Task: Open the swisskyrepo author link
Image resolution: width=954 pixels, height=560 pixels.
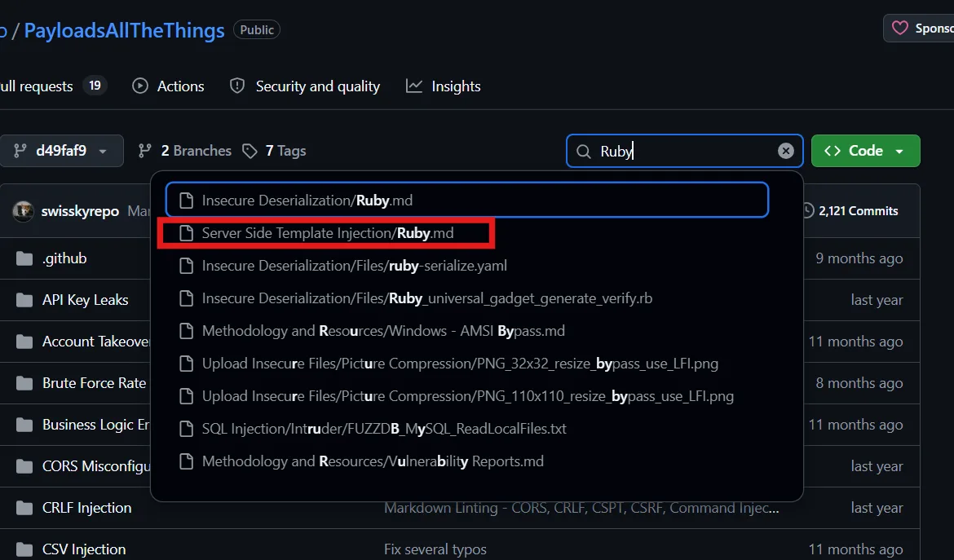Action: click(x=80, y=211)
